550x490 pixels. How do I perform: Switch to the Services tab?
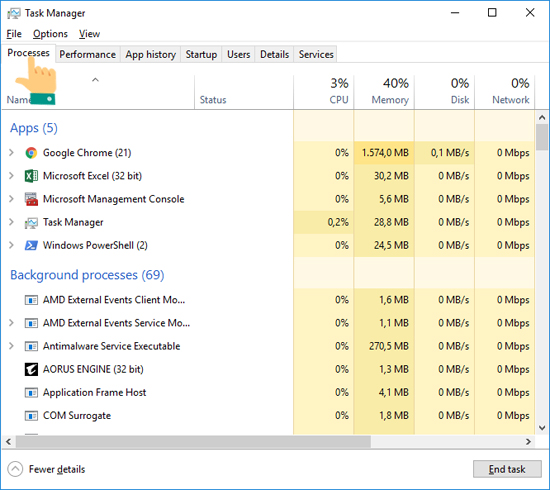(x=316, y=54)
